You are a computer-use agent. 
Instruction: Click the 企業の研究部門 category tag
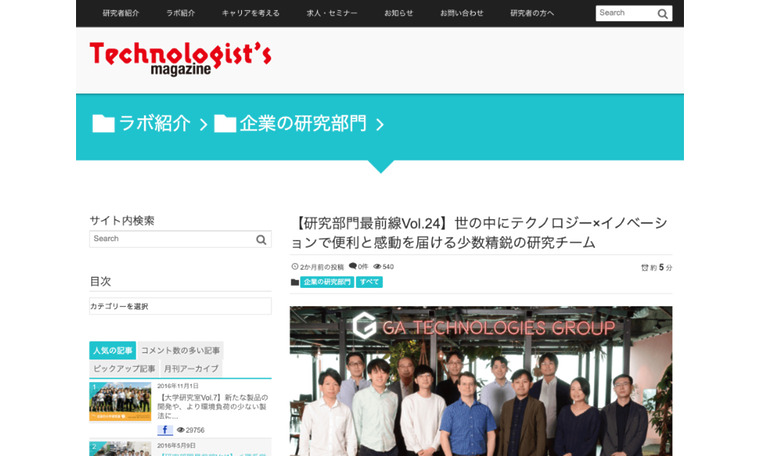[327, 282]
